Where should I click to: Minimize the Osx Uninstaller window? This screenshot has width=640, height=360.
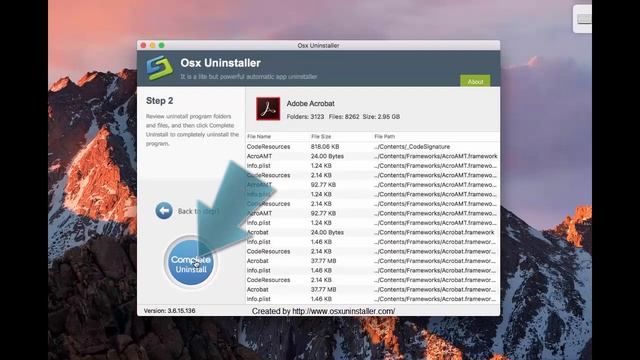(153, 45)
